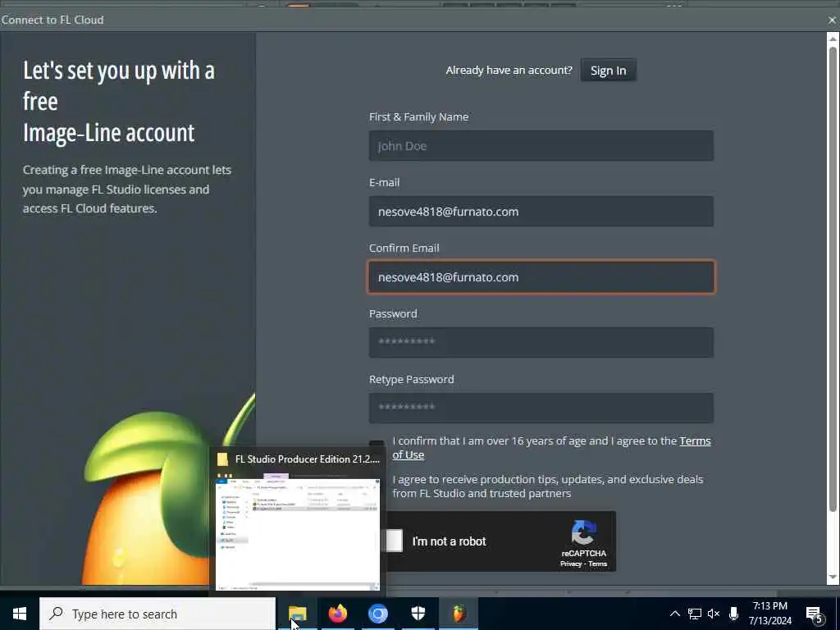Screen dimensions: 840x630
Task: Open the Chromium browser taskbar icon
Action: point(377,614)
